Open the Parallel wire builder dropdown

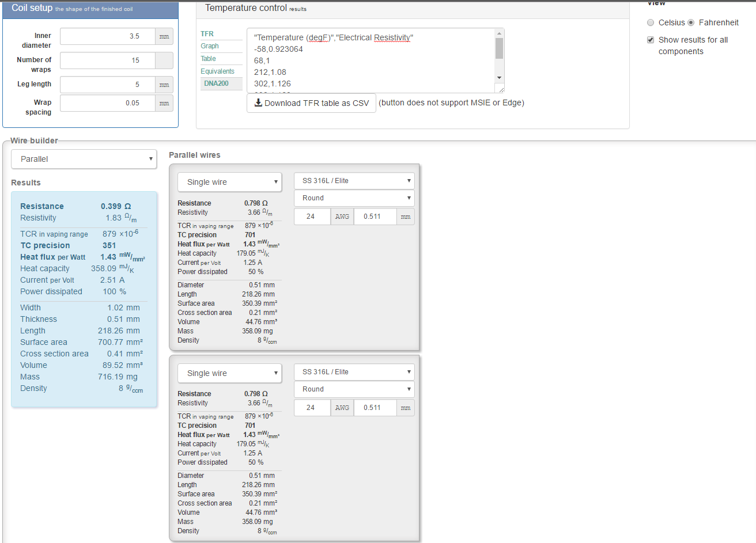84,159
